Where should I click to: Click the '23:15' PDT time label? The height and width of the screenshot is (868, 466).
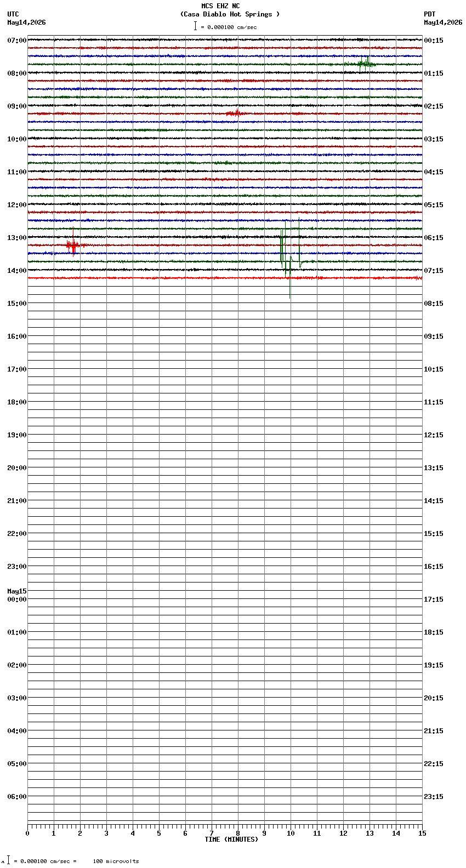pyautogui.click(x=434, y=797)
